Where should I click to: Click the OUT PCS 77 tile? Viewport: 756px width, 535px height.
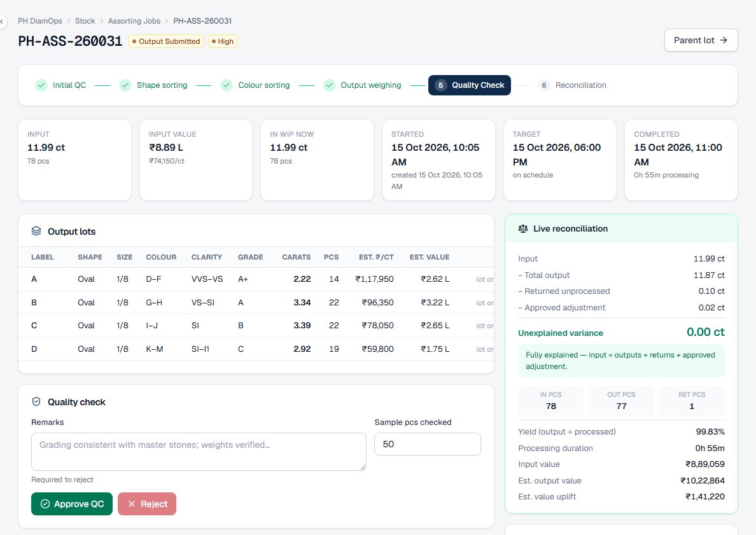tap(621, 401)
